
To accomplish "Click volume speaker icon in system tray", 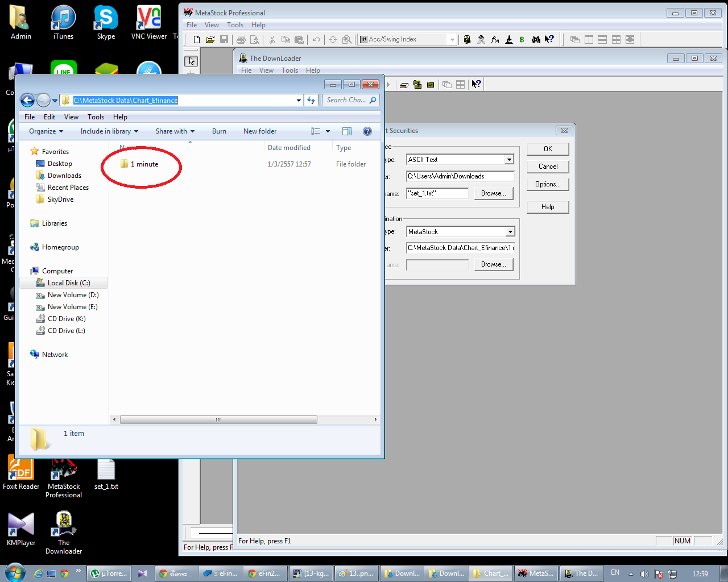I will 644,573.
